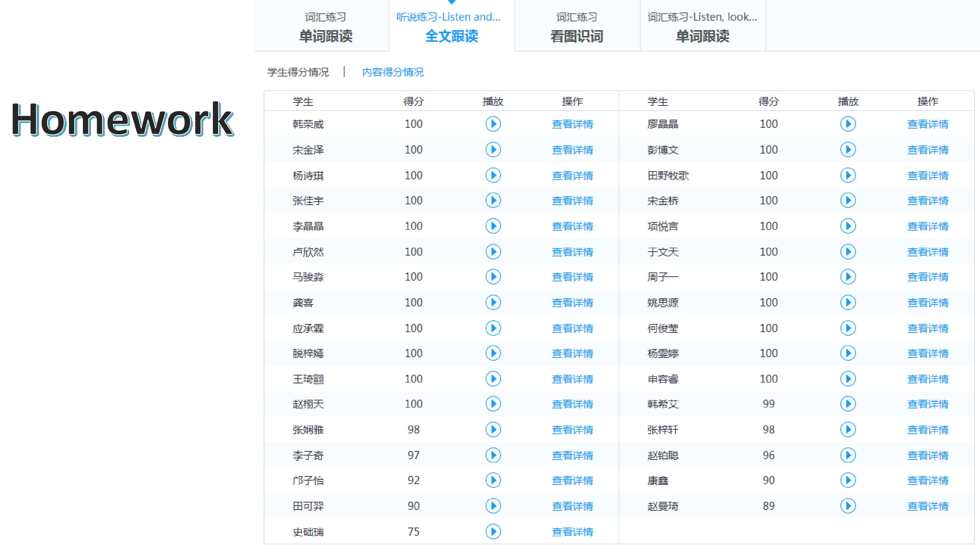The width and height of the screenshot is (980, 551).
Task: Play recording of student 韩荣威
Action: [493, 124]
